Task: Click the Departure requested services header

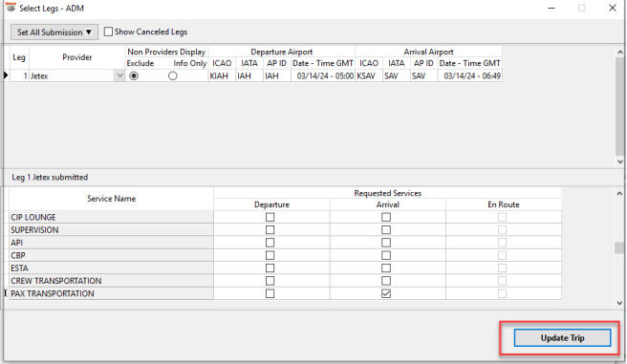Action: click(271, 204)
